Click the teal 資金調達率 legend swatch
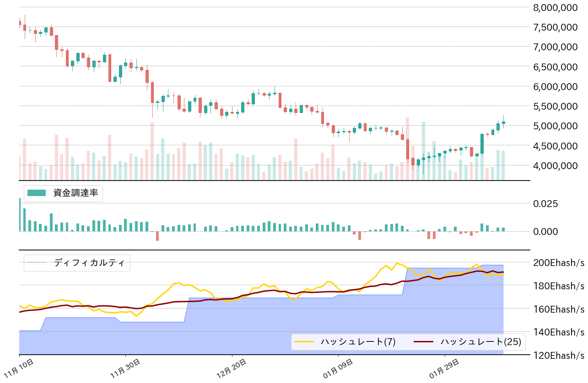This screenshot has height=383, width=588. pyautogui.click(x=37, y=193)
